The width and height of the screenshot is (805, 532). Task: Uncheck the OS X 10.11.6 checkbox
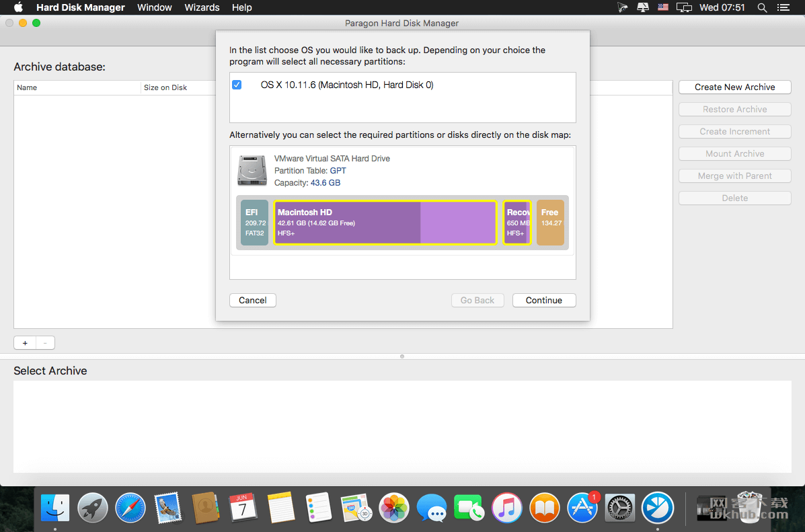pos(237,85)
